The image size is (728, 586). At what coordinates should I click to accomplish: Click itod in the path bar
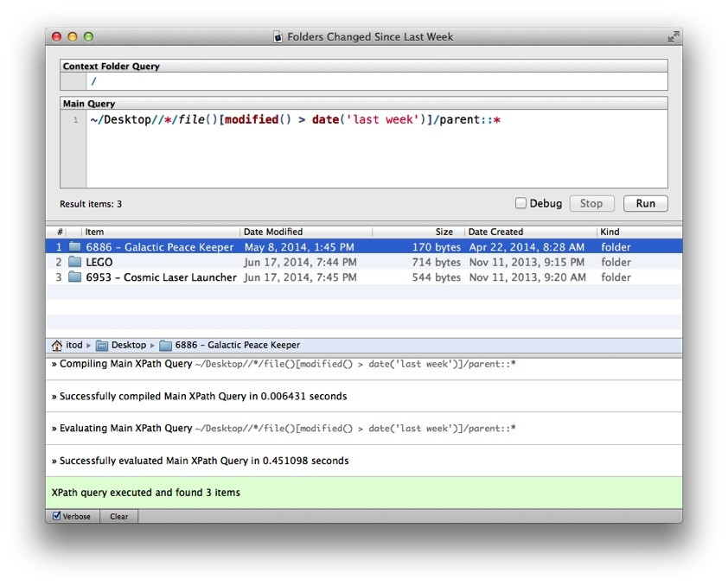coord(73,345)
